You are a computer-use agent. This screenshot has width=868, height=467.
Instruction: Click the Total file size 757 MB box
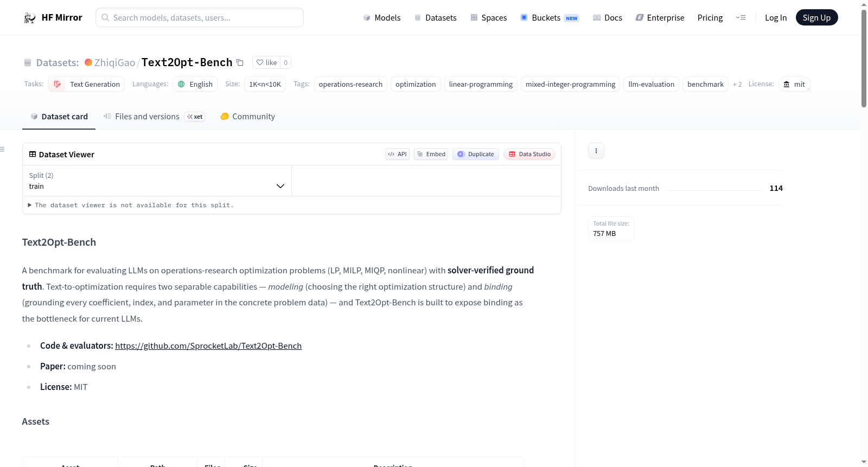611,229
